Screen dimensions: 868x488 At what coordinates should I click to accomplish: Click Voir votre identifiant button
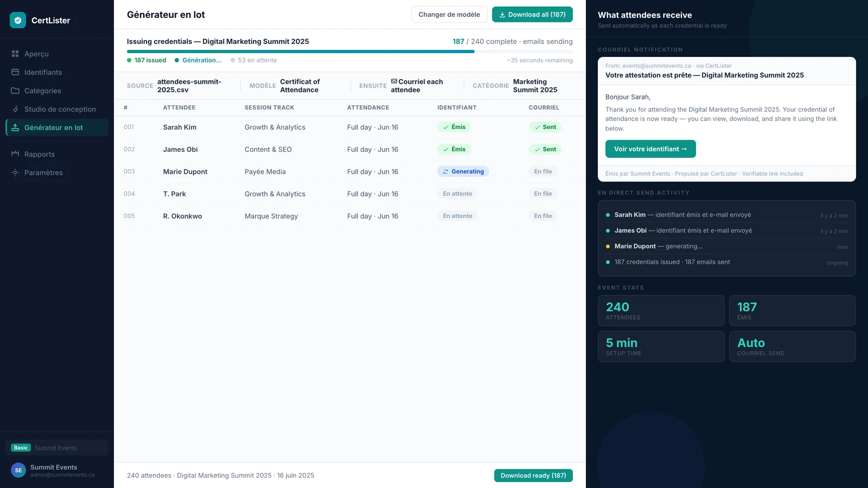click(650, 149)
